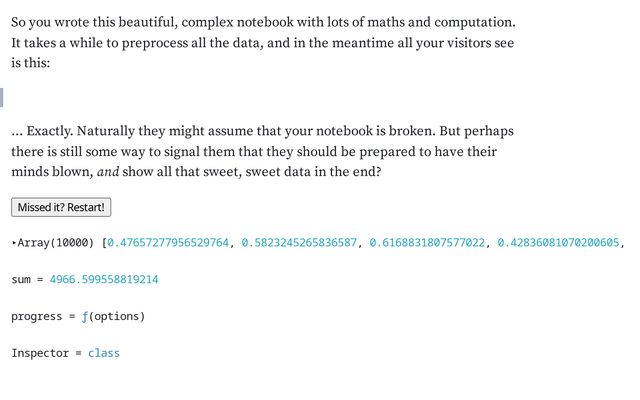
Task: Select the Array(10000) label text
Action: 56,243
